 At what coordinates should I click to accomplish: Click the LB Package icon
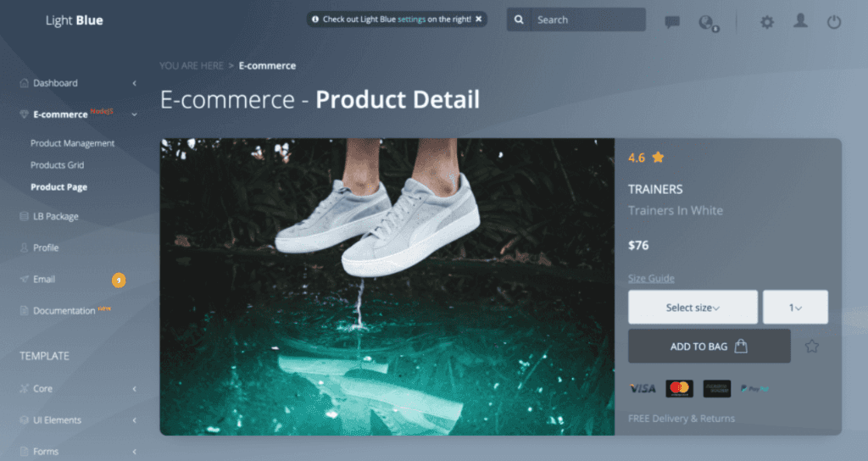pos(24,216)
